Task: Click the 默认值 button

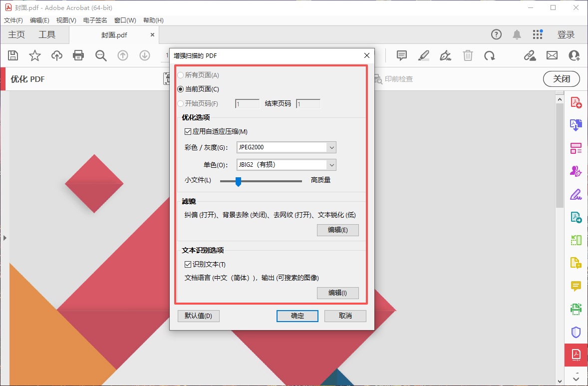Action: [198, 316]
